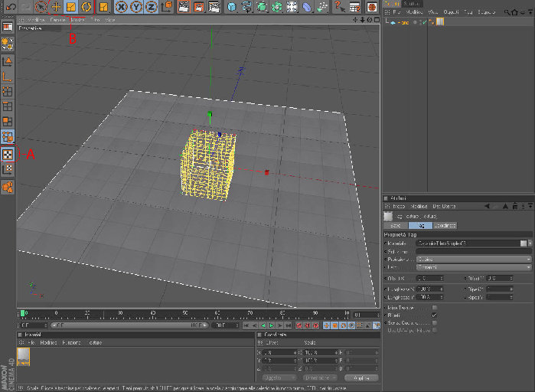Activate the Scale tool
The width and height of the screenshot is (535, 392).
pos(71,6)
